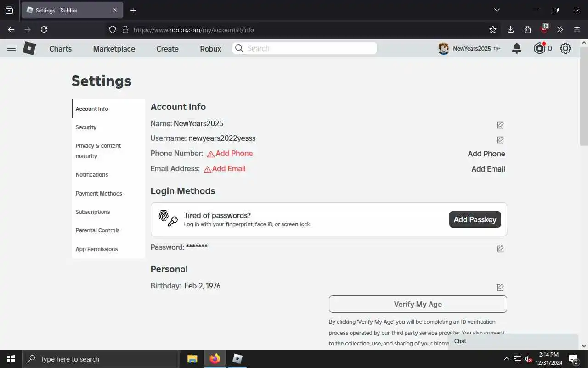Open the Roblox hamburger navigation menu

11,48
